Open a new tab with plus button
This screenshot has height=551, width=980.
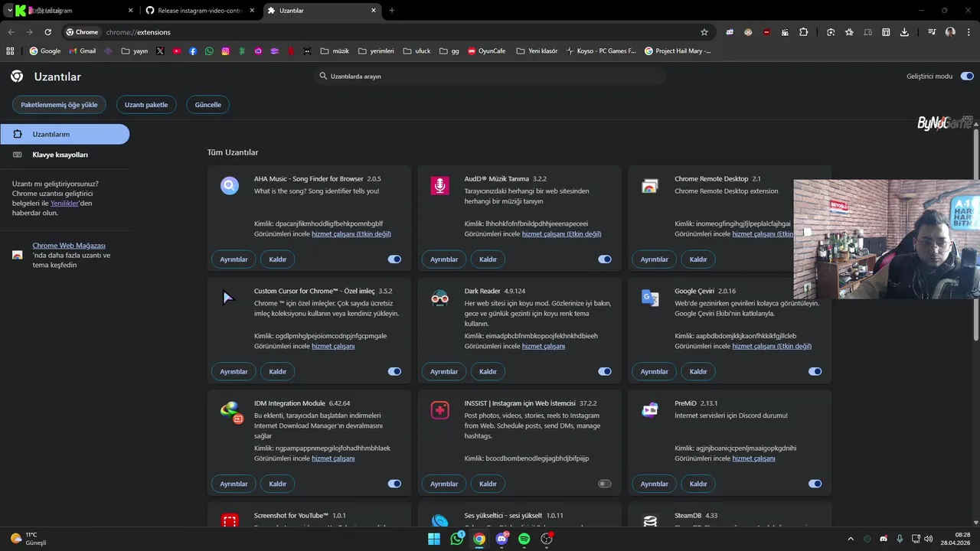pyautogui.click(x=392, y=11)
